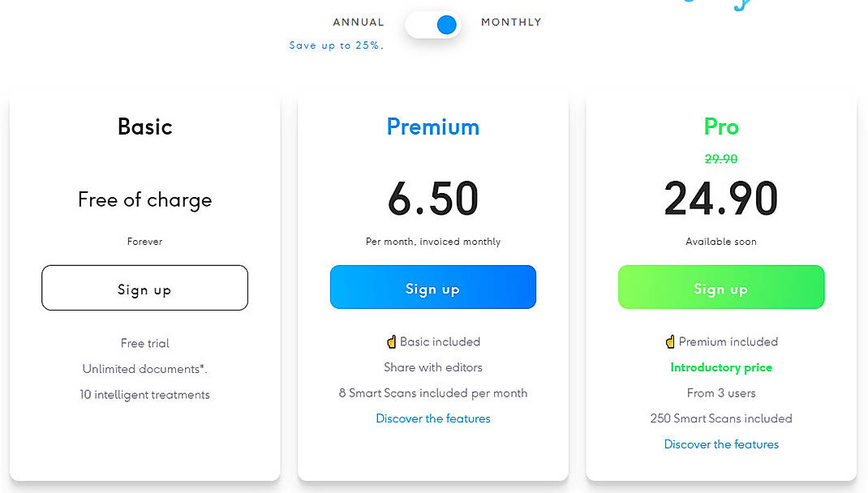
Task: Select the Pro plan heading
Action: [720, 126]
